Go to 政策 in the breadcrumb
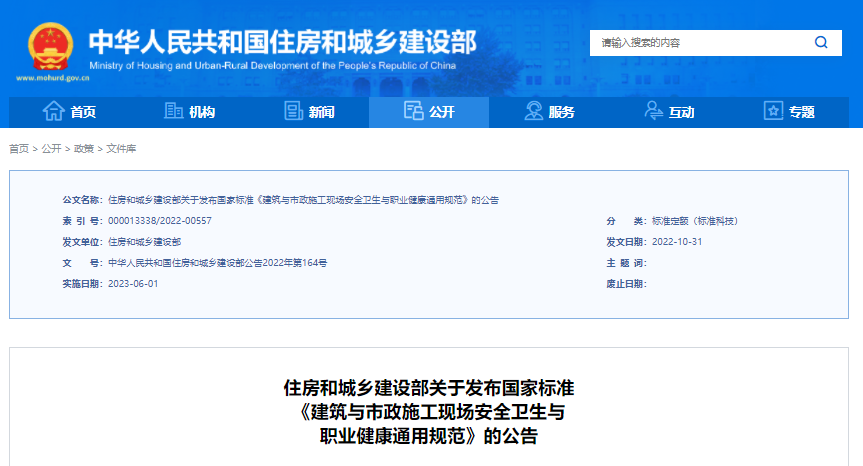This screenshot has height=466, width=863. tap(84, 149)
